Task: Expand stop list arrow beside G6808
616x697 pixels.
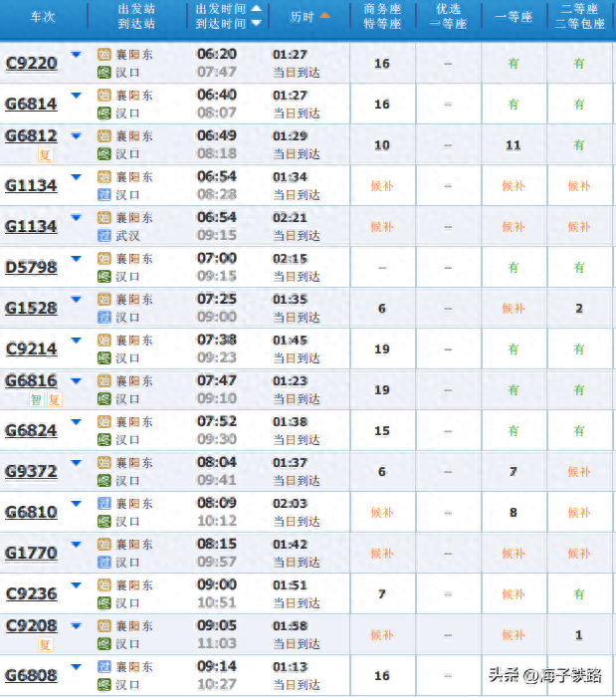Action: pos(77,667)
